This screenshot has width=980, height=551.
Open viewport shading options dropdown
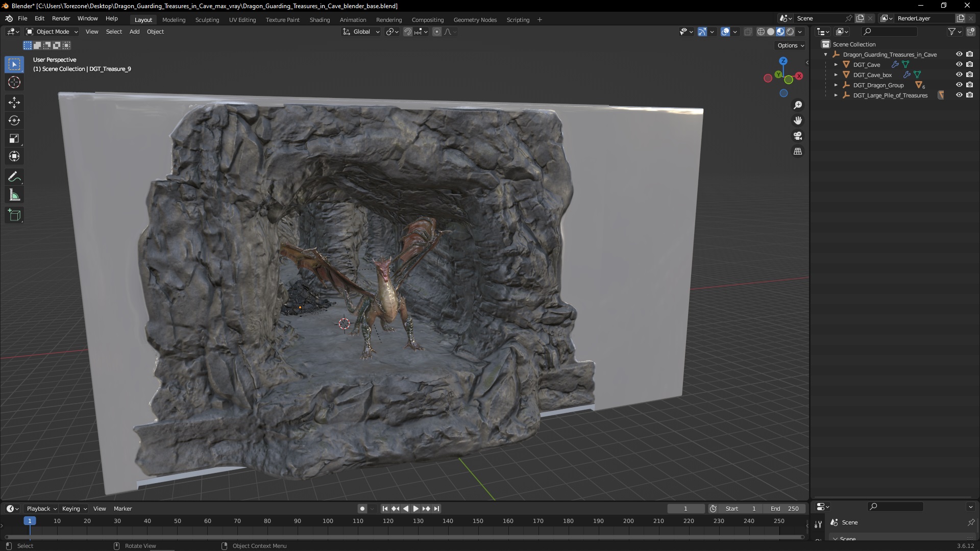[x=800, y=32]
